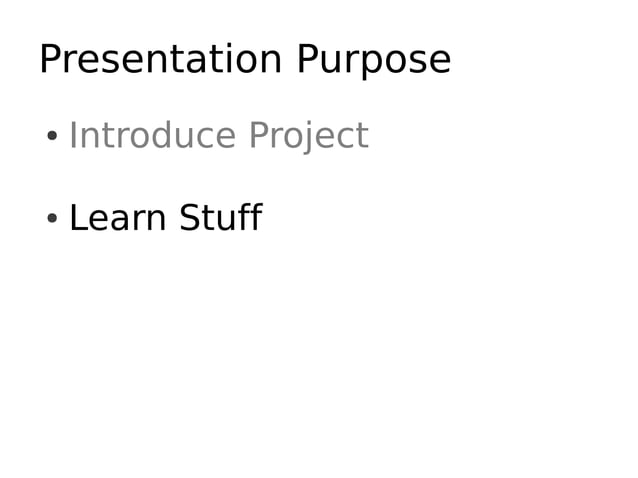Click the word "Stuff" in second bullet

[x=220, y=218]
